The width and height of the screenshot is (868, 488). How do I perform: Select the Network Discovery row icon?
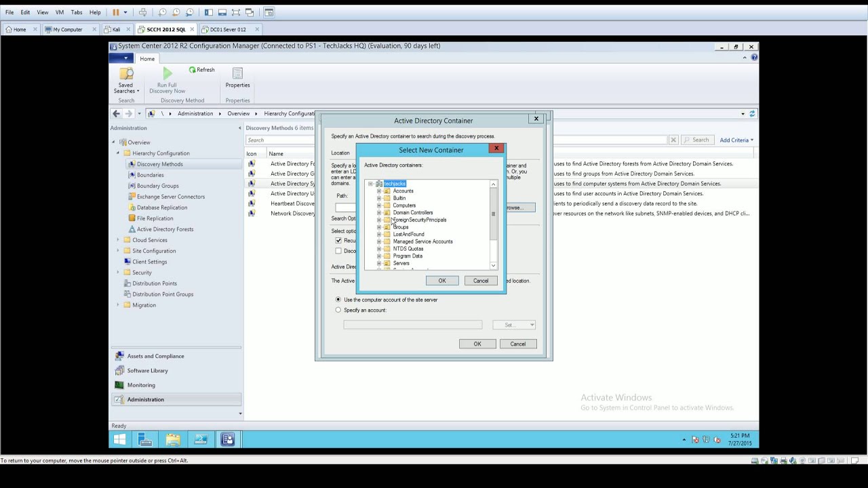click(x=252, y=213)
